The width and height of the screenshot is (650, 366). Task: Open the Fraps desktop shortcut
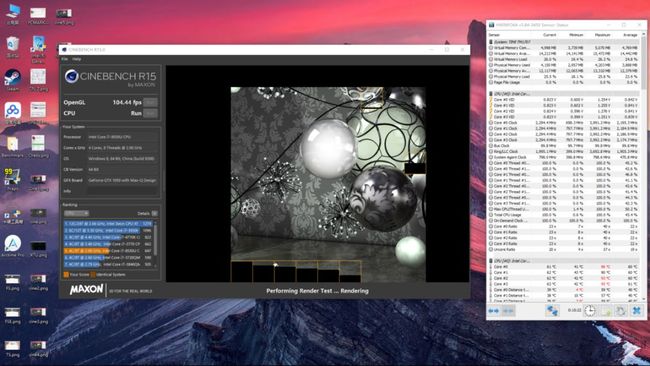click(x=12, y=178)
